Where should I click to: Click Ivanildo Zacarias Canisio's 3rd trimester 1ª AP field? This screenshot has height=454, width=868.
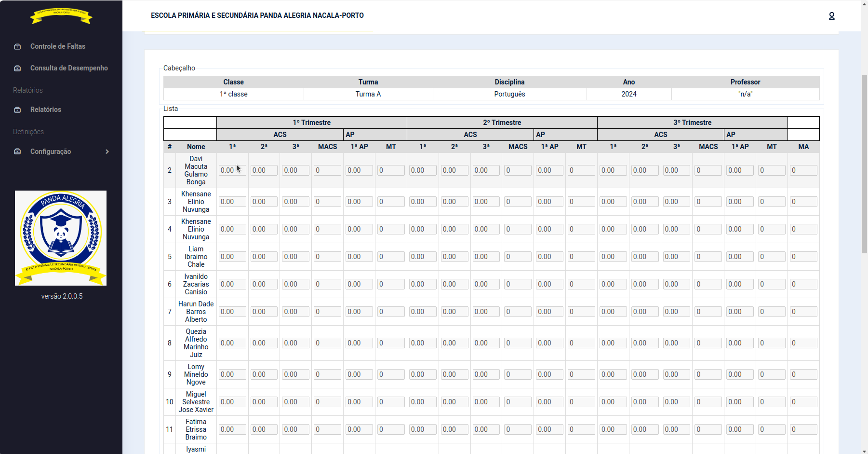(739, 284)
